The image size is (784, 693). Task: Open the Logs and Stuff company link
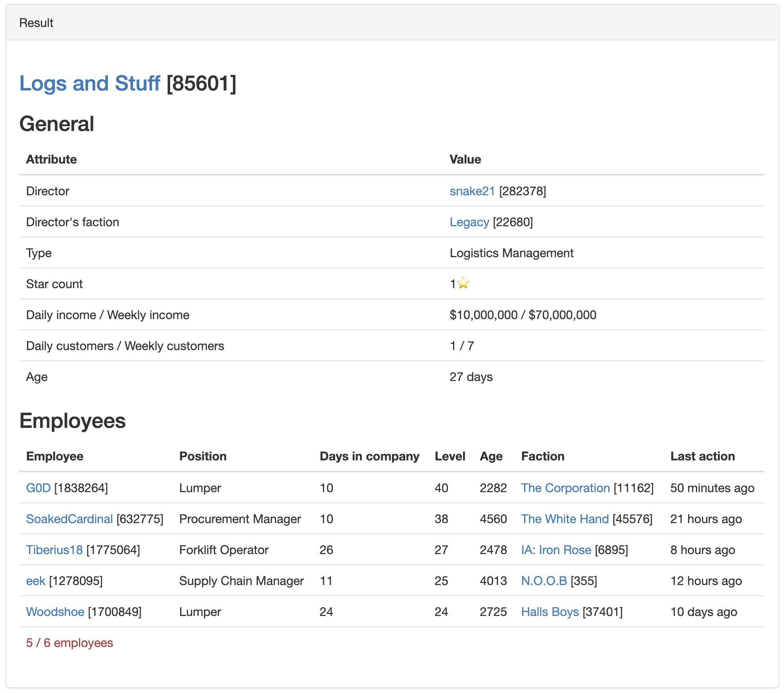click(90, 84)
